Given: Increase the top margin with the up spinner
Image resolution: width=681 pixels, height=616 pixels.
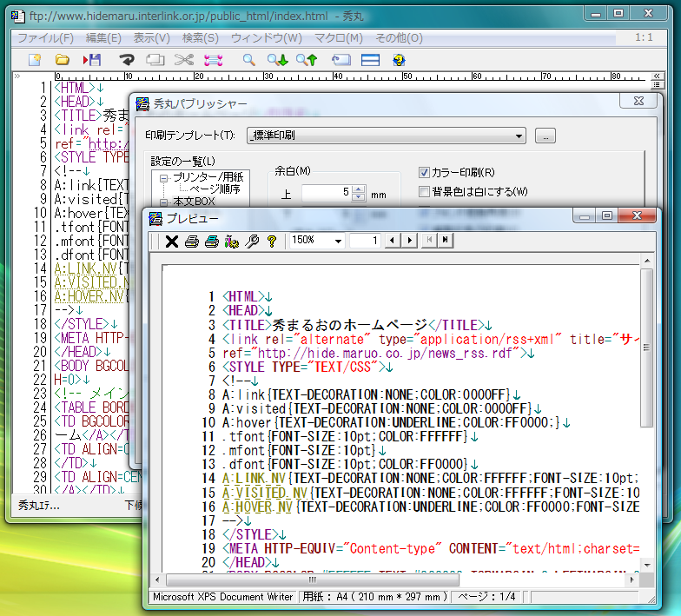Looking at the screenshot, I should click(x=358, y=189).
